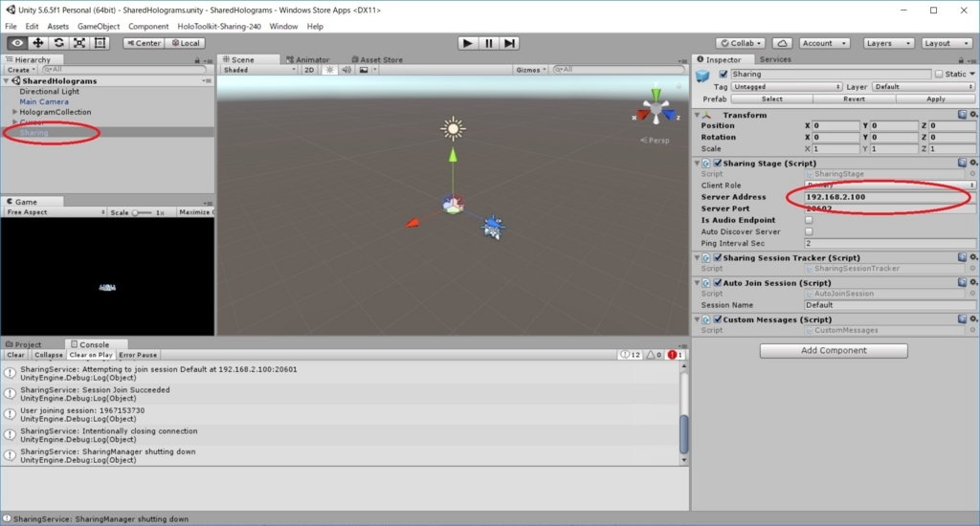Click the GameObject cube icon in Inspector

[x=703, y=75]
